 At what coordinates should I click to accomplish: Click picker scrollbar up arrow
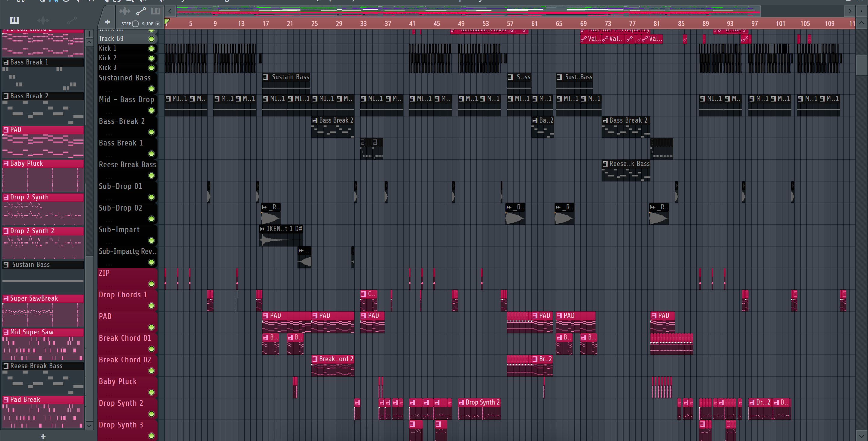pos(89,42)
